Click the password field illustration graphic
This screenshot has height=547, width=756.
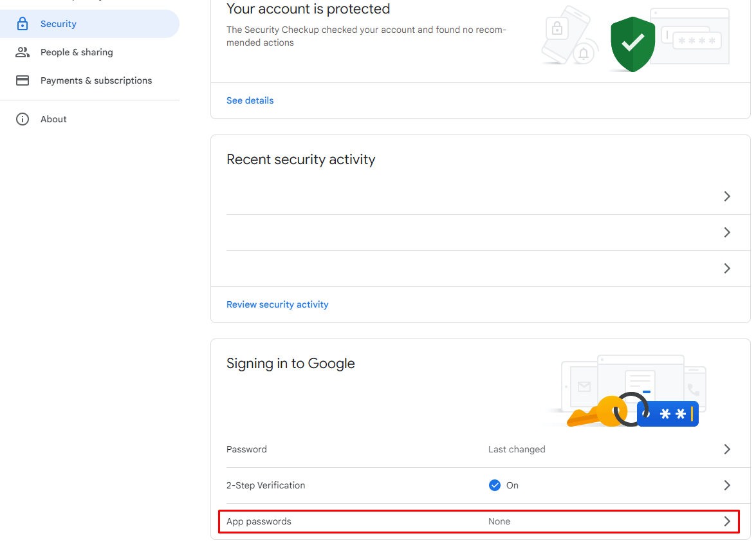coord(690,35)
